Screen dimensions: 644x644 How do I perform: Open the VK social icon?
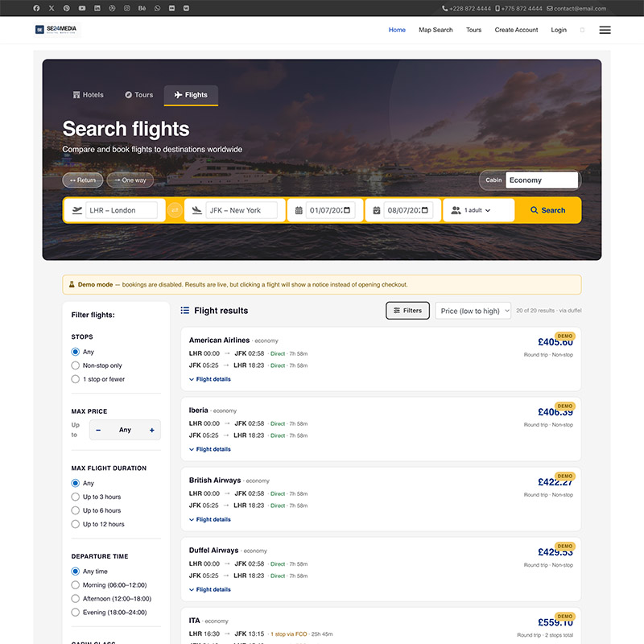pyautogui.click(x=186, y=8)
